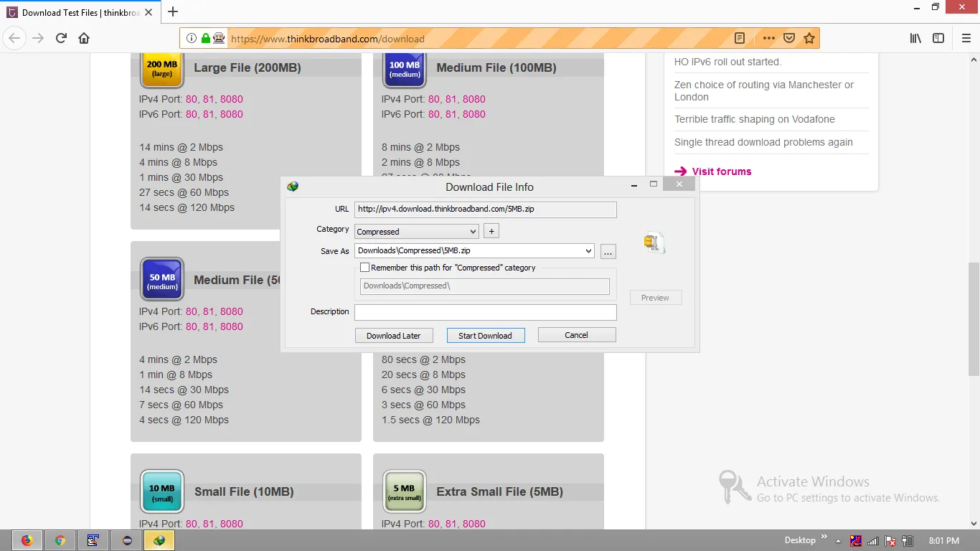Toggle reader view icon in address bar
This screenshot has height=551, width=980.
(740, 39)
